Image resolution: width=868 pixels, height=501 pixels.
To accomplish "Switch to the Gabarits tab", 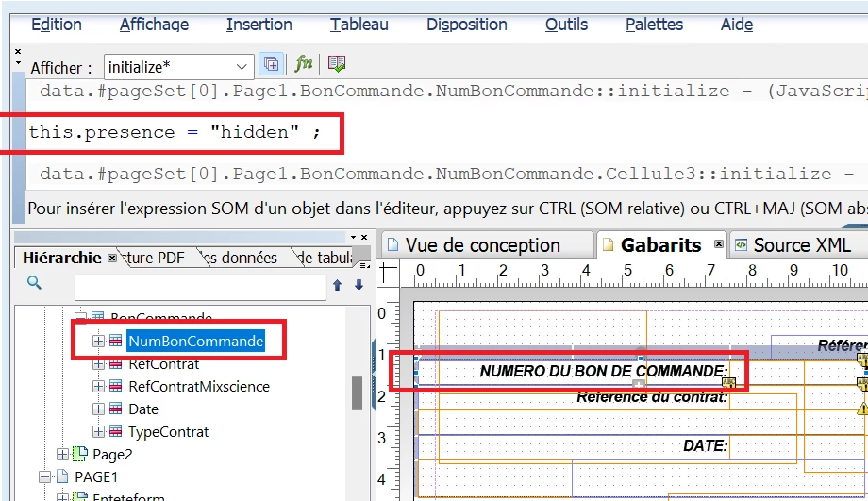I will coord(661,244).
